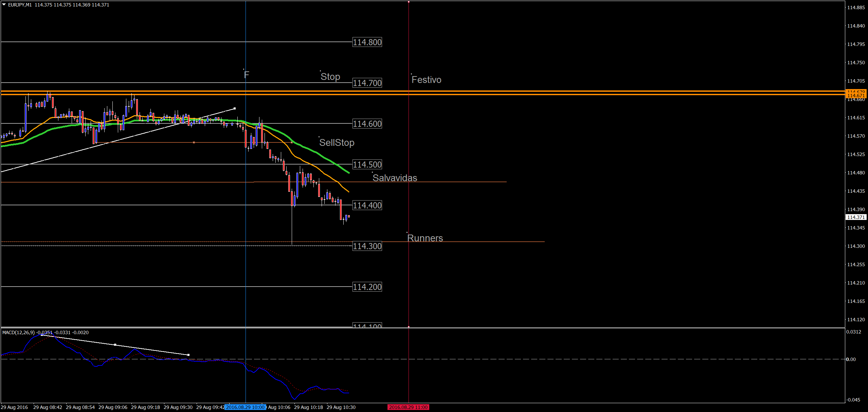Click the blue 2016.08.29 10:00 time marker
This screenshot has height=412, width=868.
(x=245, y=407)
